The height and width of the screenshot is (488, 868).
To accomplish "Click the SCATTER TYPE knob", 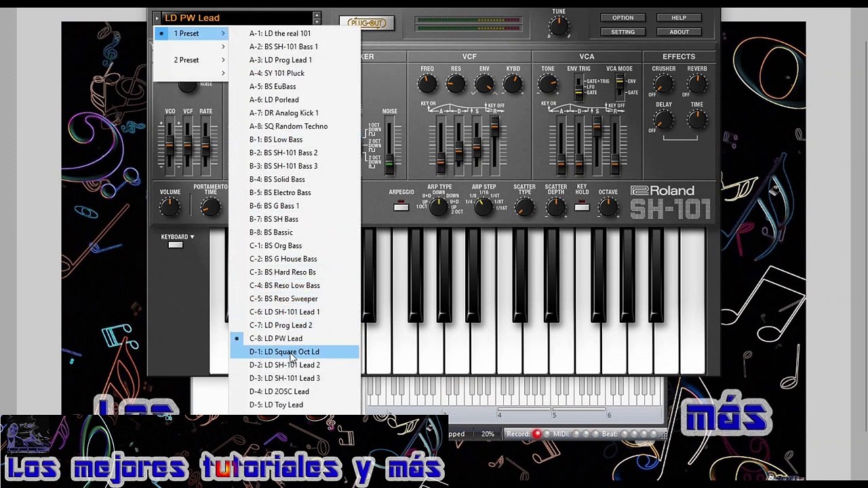I will [524, 207].
